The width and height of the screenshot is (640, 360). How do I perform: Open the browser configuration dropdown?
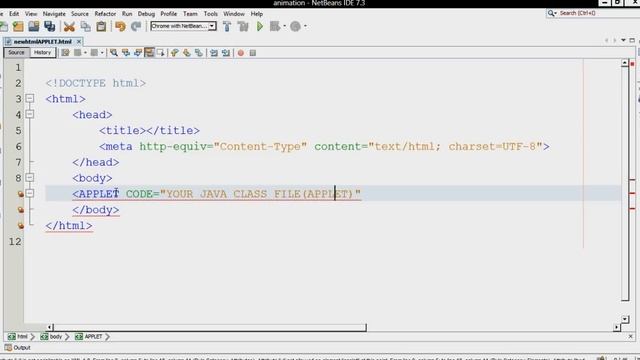[x=212, y=26]
